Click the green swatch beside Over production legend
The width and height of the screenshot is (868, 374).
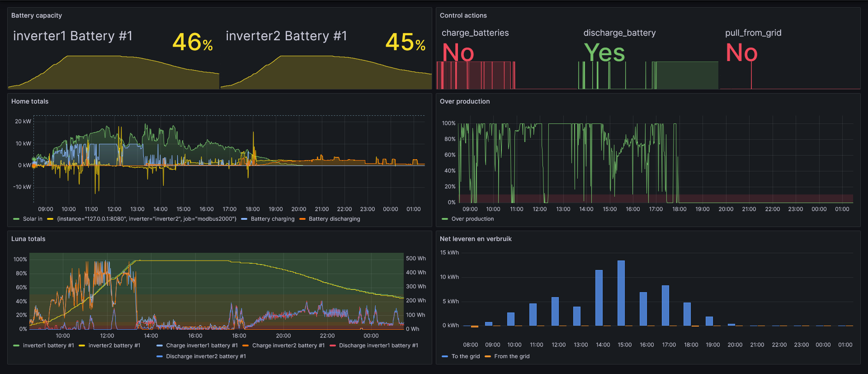445,219
